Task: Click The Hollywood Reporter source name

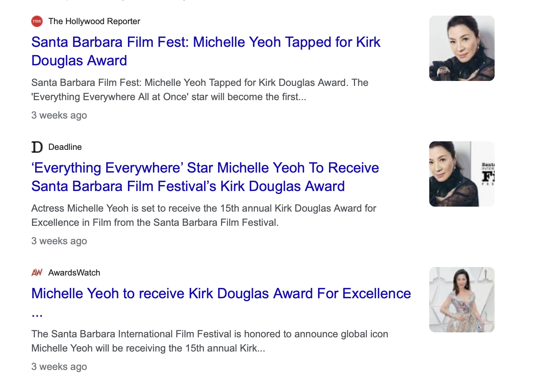Action: [94, 21]
